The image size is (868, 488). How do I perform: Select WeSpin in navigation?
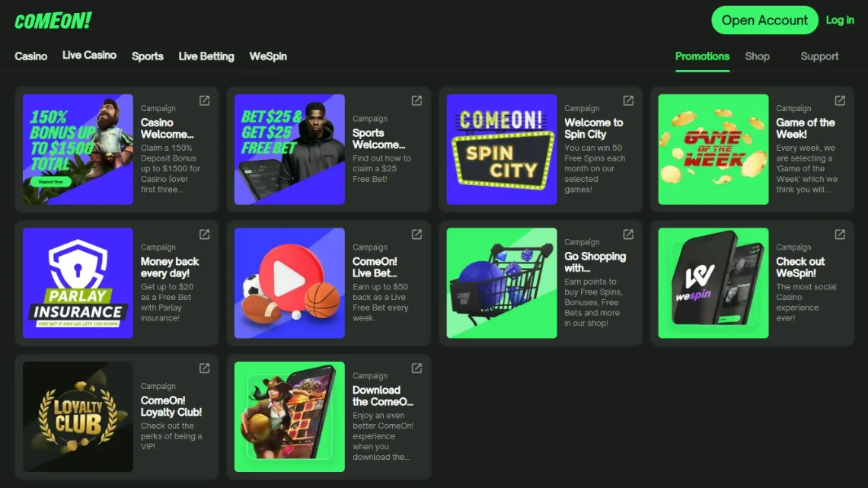(x=268, y=56)
